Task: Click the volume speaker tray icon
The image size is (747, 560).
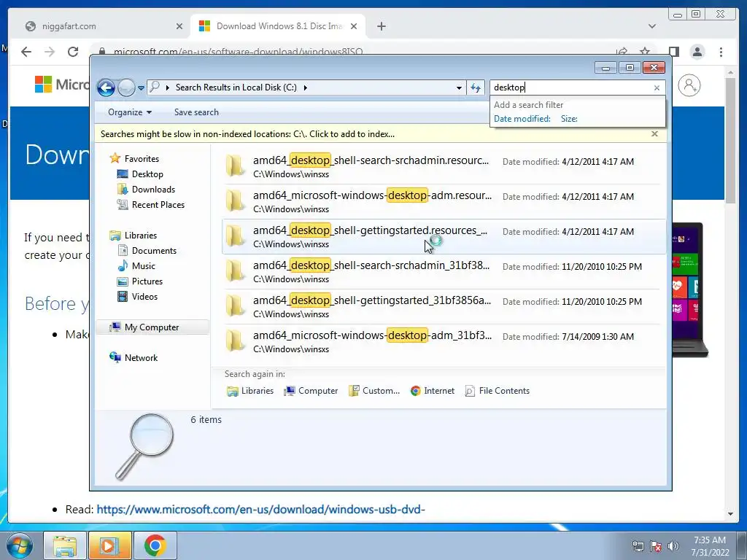Action: pos(673,546)
